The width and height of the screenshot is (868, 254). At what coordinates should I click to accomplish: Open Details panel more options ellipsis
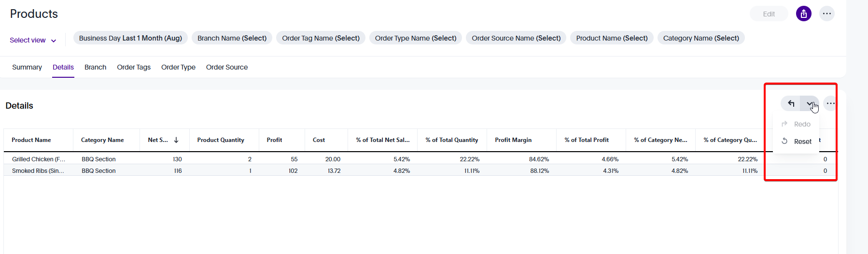pyautogui.click(x=830, y=103)
